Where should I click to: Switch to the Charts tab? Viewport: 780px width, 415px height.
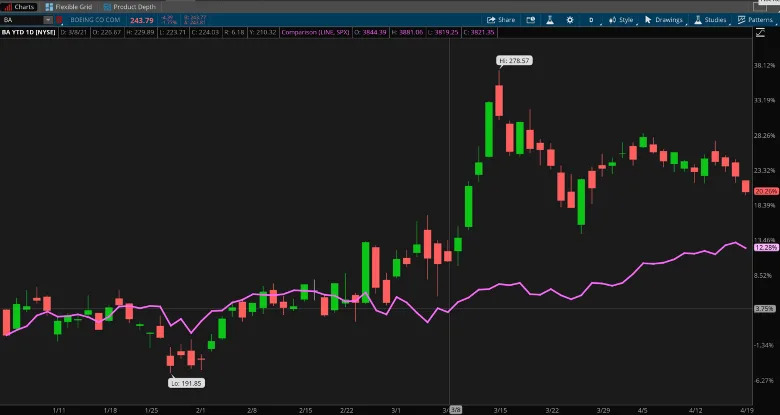click(19, 6)
